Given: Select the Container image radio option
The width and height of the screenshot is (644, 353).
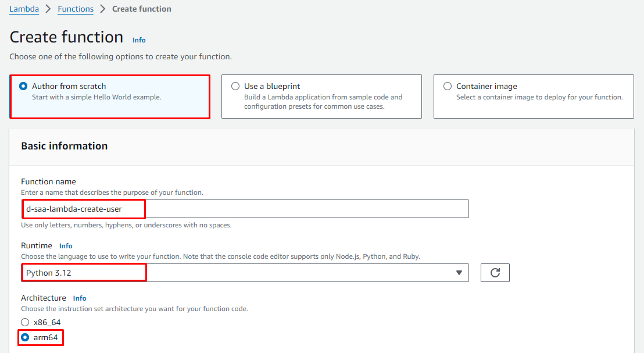Looking at the screenshot, I should click(448, 86).
